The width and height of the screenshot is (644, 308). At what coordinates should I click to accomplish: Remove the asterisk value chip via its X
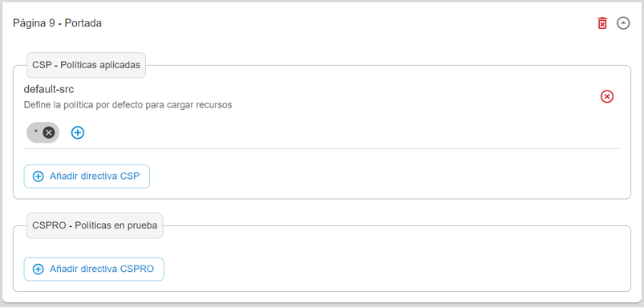(49, 132)
